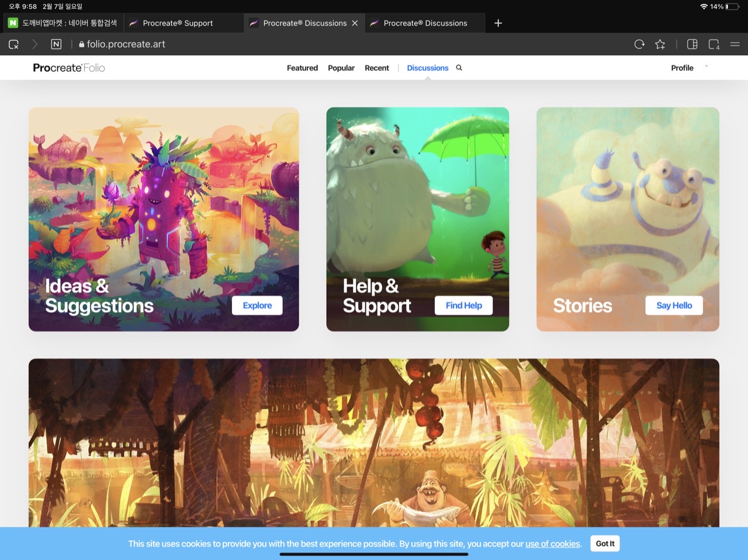
Task: Tap the 2월 7일 일요일 date
Action: coord(63,6)
